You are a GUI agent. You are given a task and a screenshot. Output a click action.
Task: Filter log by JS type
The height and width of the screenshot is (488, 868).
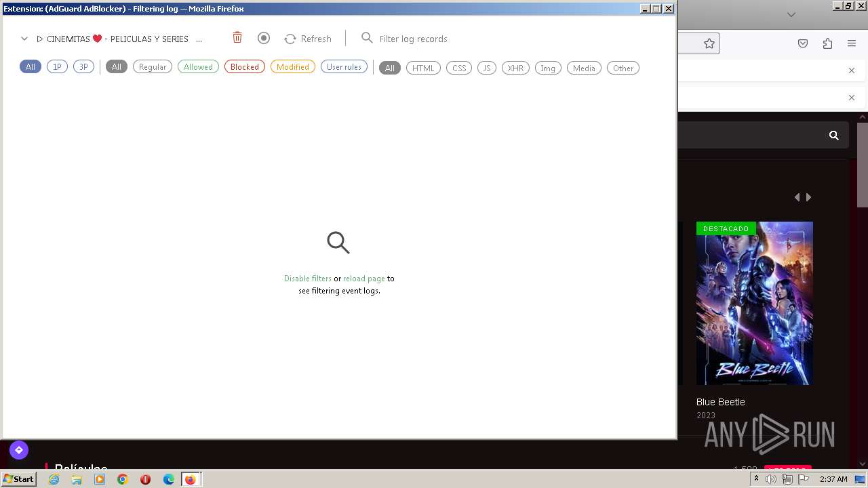(x=487, y=68)
